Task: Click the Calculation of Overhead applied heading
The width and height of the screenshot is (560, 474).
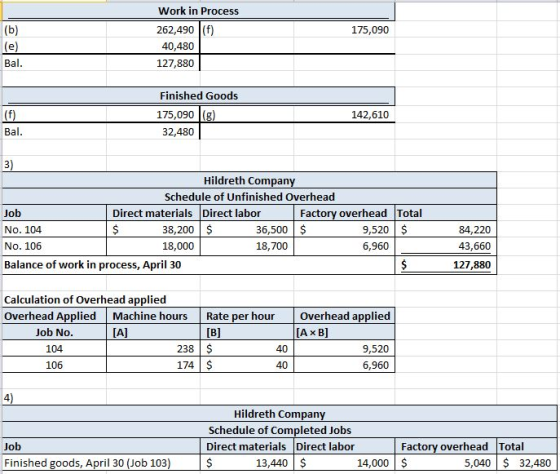Action: coord(85,300)
